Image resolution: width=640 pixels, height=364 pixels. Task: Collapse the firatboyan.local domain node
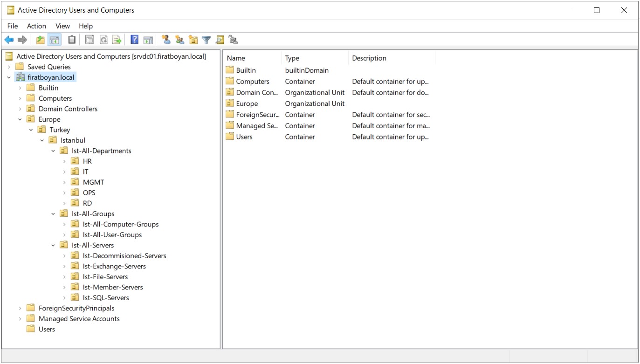coord(9,77)
